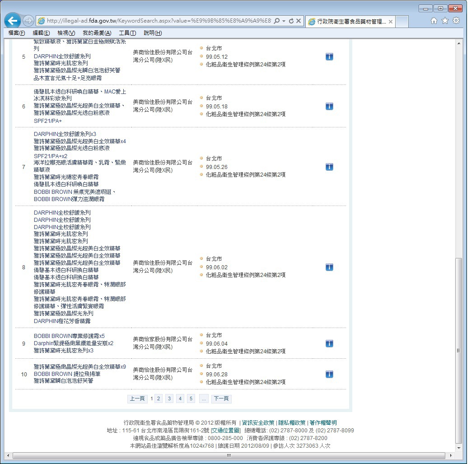The width and height of the screenshot is (476, 464).
Task: Jump to results page 2
Action: click(159, 398)
